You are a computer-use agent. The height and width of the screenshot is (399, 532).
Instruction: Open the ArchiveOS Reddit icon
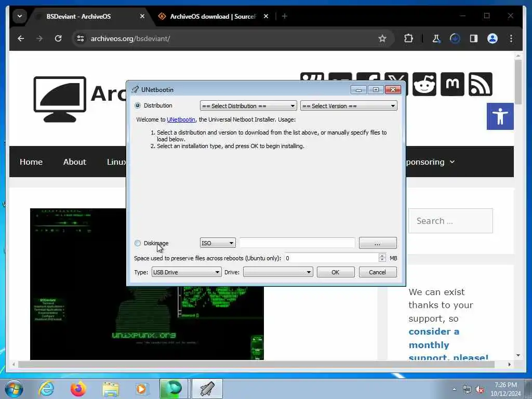(x=424, y=84)
